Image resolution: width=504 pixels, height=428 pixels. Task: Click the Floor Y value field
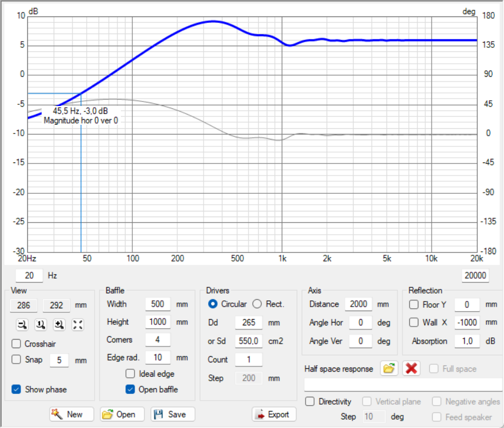click(467, 304)
